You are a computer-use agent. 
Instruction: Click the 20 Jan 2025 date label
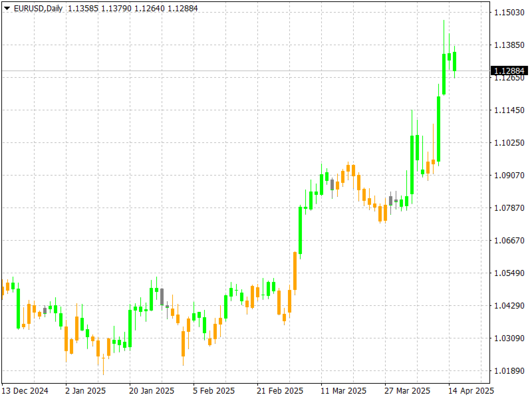click(x=152, y=391)
